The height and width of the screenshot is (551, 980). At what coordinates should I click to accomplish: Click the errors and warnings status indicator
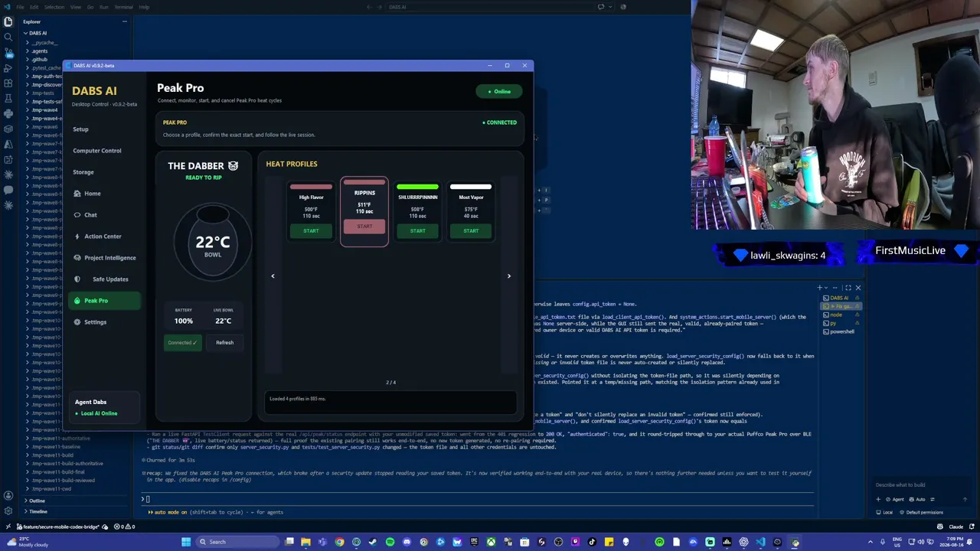pyautogui.click(x=125, y=527)
